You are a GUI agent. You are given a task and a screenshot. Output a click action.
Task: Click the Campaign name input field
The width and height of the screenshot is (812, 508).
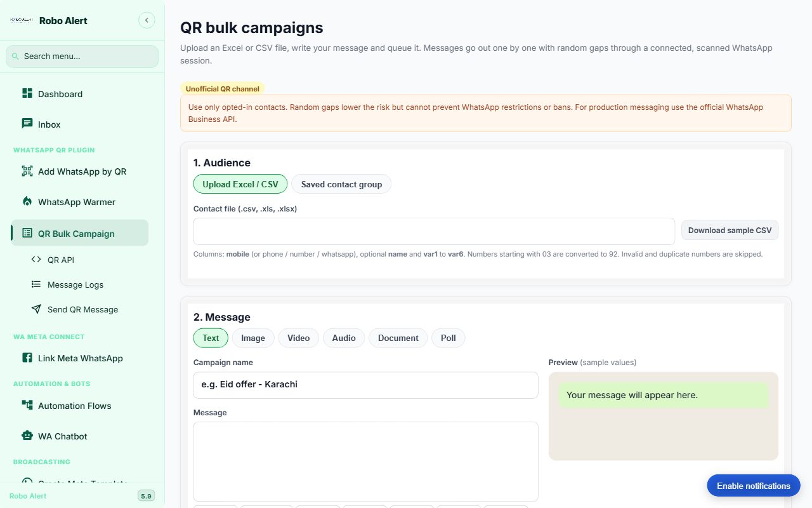coord(366,385)
